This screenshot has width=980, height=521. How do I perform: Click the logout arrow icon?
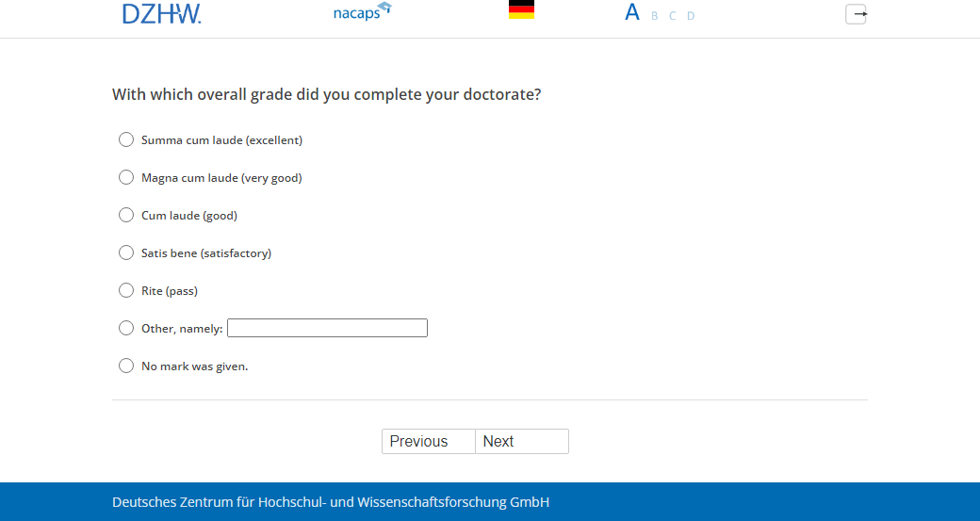point(856,14)
